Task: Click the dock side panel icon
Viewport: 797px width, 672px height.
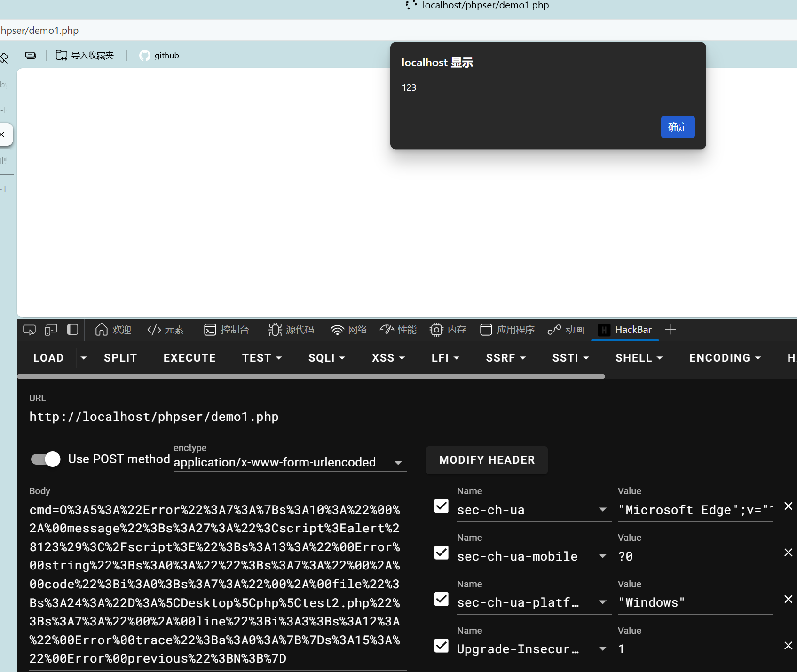Action: (72, 330)
